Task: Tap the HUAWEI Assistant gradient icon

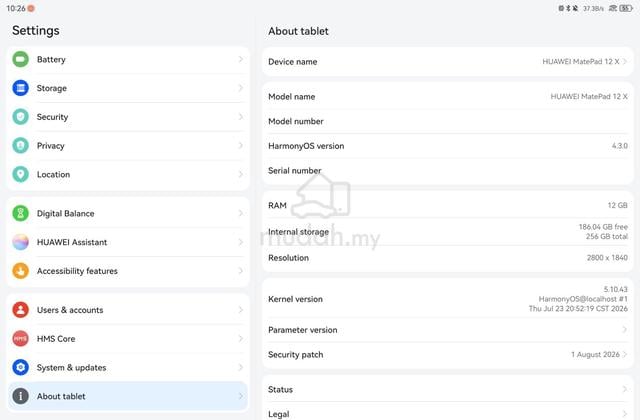Action: point(20,242)
